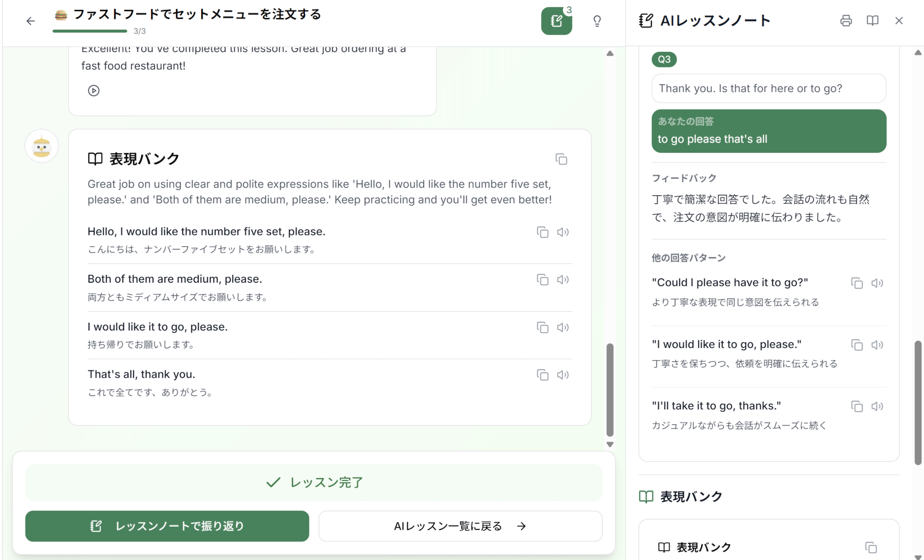Play audio of the completion message
This screenshot has width=924, height=560.
[x=93, y=91]
